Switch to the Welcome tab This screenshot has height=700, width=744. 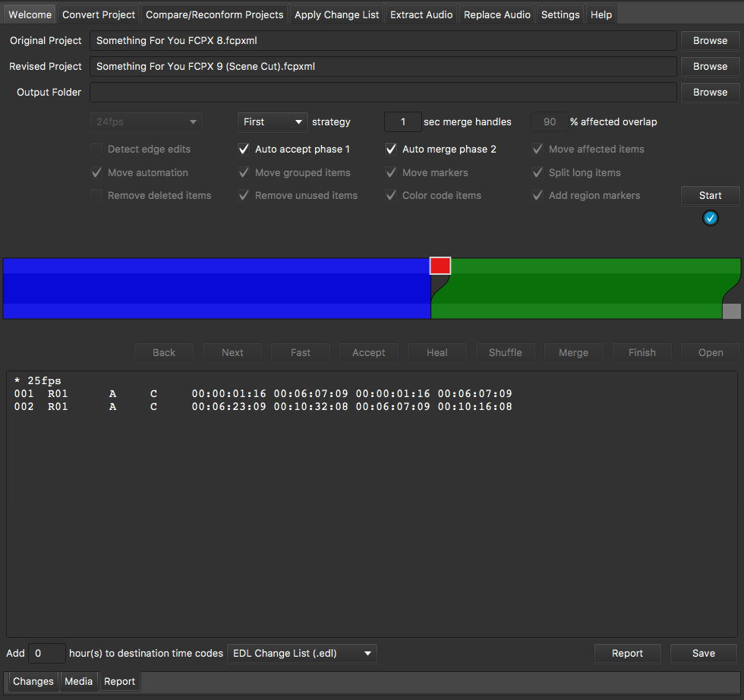point(30,14)
